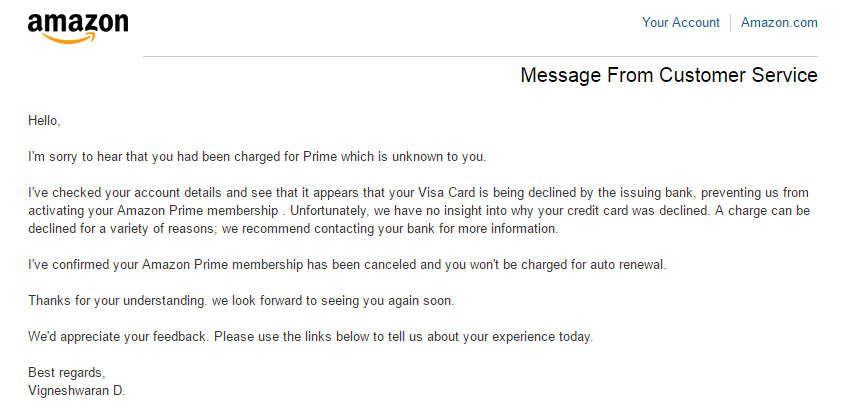Click the horizontal divider line under header

tap(480, 57)
